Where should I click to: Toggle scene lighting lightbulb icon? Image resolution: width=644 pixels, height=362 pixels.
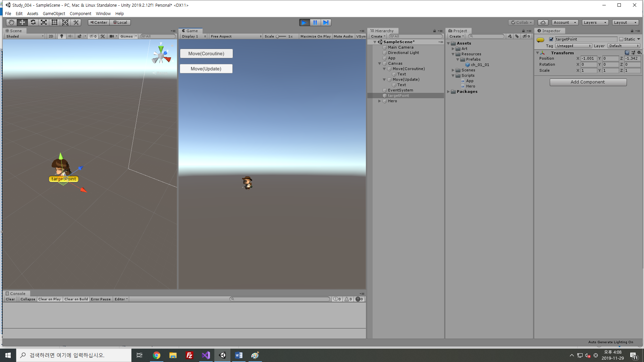[61, 36]
